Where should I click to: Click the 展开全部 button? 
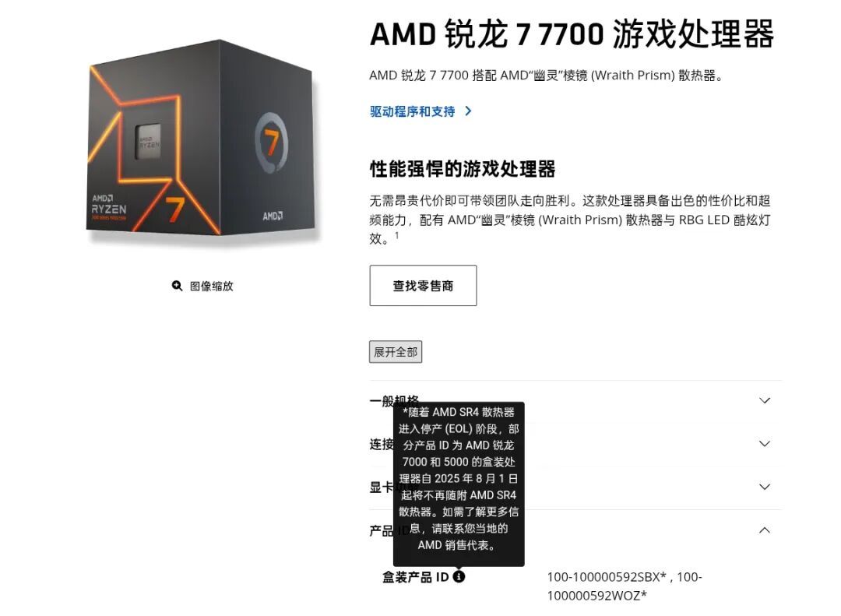click(x=396, y=352)
